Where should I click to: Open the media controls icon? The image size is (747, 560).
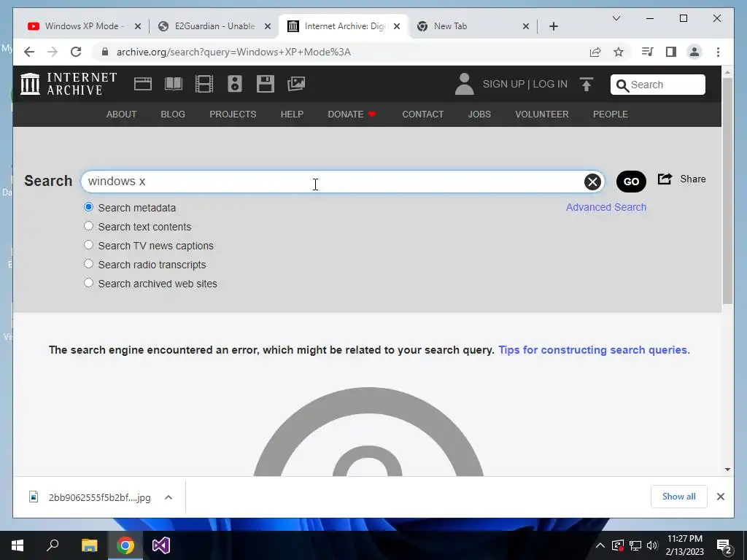click(x=647, y=52)
